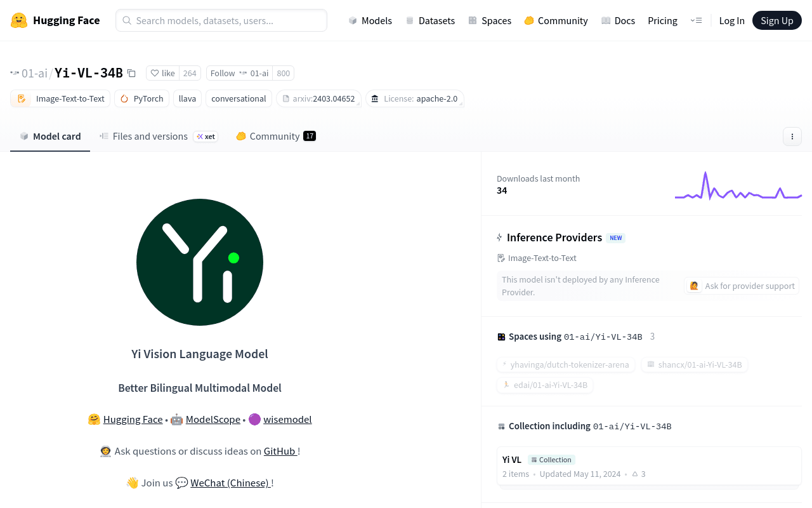Click the Better Bilingual Multimodal Model subtitle
The width and height of the screenshot is (812, 508).
tap(200, 388)
